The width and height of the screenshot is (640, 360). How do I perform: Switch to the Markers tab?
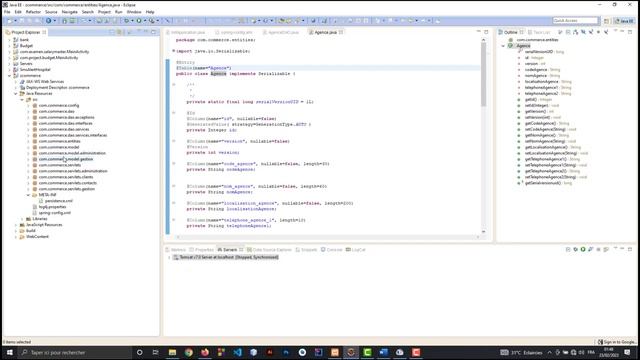point(176,249)
